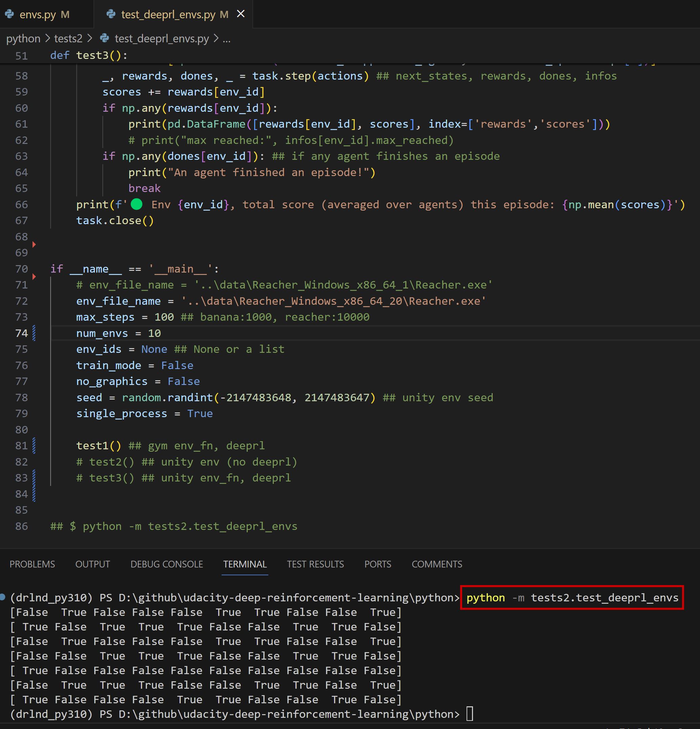Click the terminal input cursor at prompt
This screenshot has height=729, width=700.
pos(470,714)
